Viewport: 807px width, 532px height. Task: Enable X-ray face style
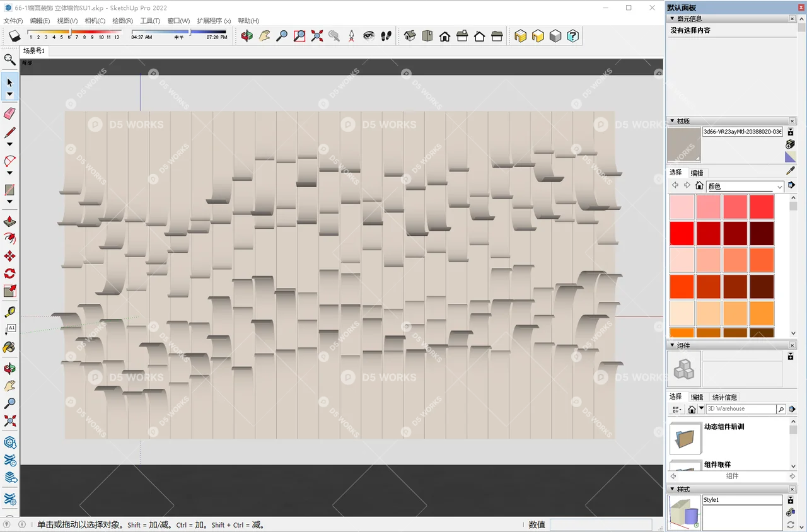coord(521,36)
